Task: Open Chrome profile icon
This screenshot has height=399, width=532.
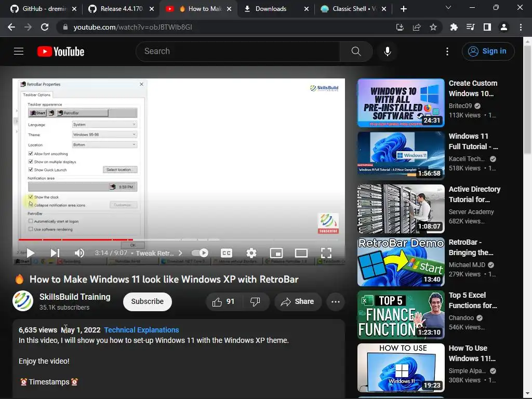Action: click(x=504, y=27)
